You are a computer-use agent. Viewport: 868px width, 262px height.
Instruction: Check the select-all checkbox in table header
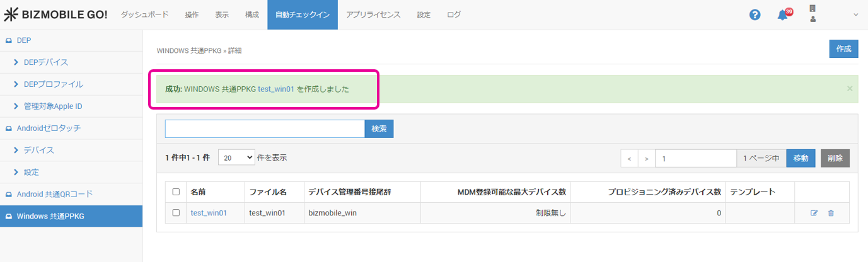click(x=176, y=192)
